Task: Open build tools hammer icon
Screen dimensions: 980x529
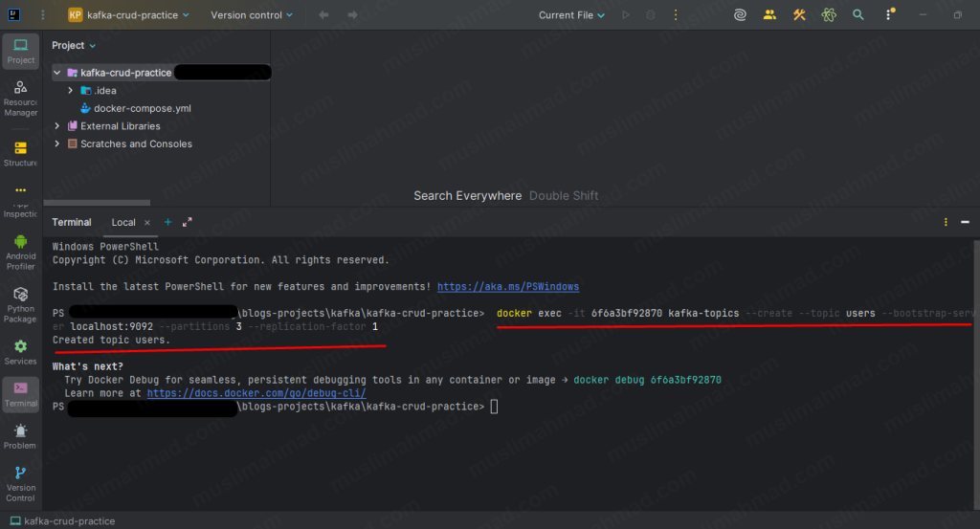Action: point(799,15)
